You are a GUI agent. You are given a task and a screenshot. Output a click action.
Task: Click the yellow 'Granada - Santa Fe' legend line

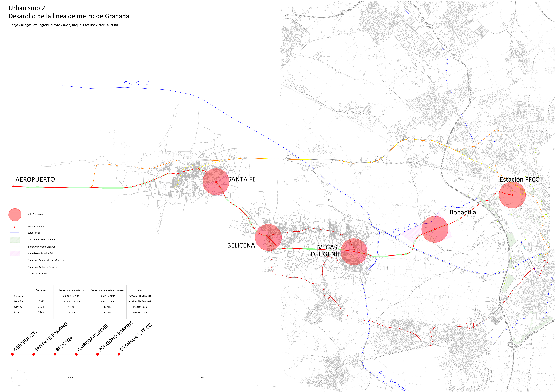coord(15,274)
